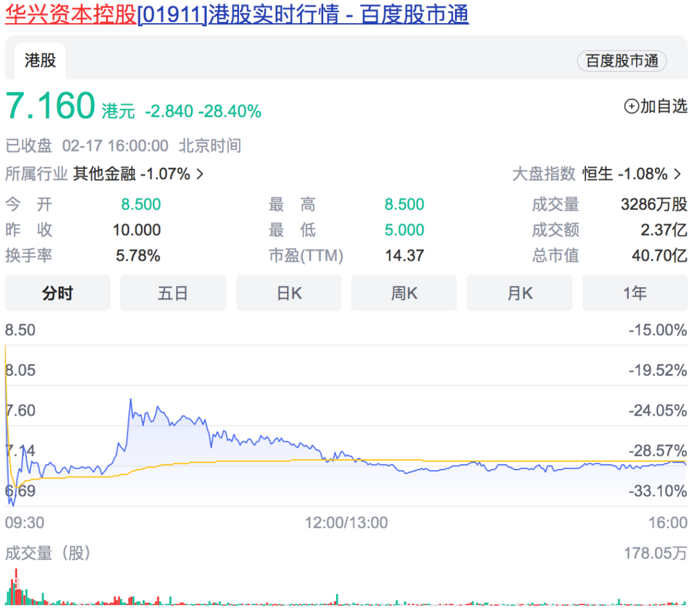Click the 成交额 value 2.37亿
Screen dimensions: 694x616
664,230
